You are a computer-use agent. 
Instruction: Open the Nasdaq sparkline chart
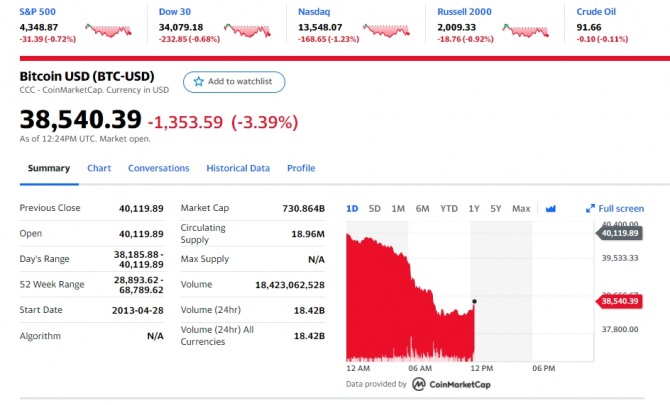tap(386, 30)
